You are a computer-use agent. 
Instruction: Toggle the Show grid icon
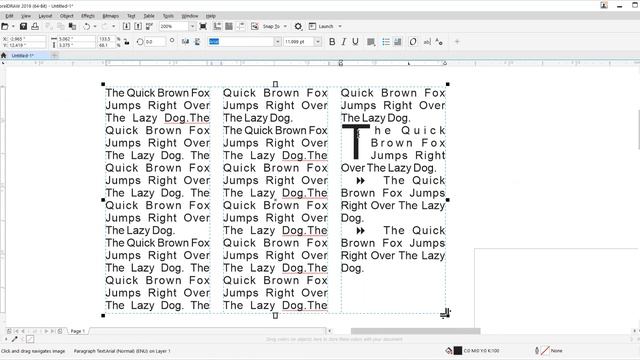(229, 27)
